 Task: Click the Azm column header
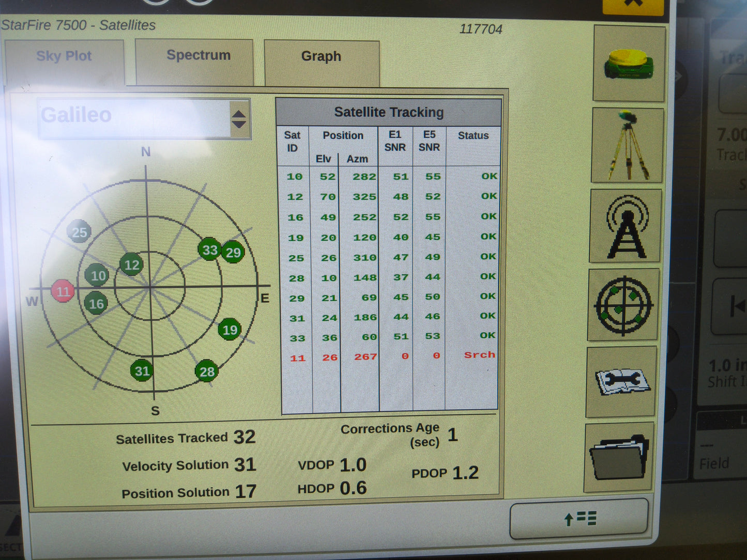coord(357,159)
